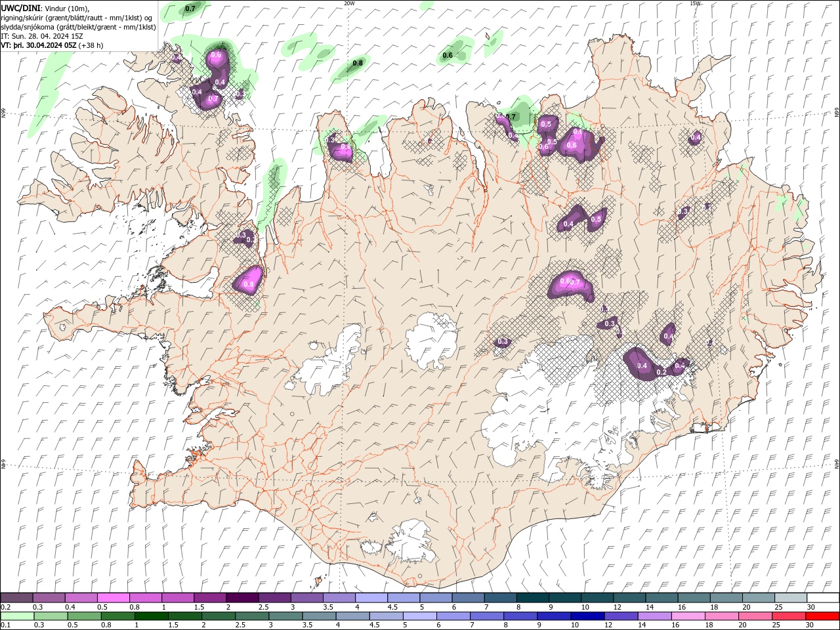Click the pink 16 swatch in rain legend
The width and height of the screenshot is (840, 630).
[688, 616]
